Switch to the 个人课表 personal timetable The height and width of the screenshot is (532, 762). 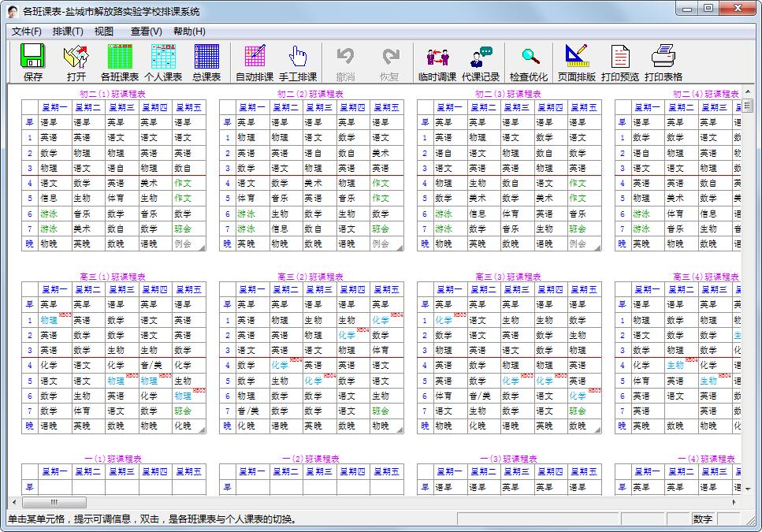point(163,62)
